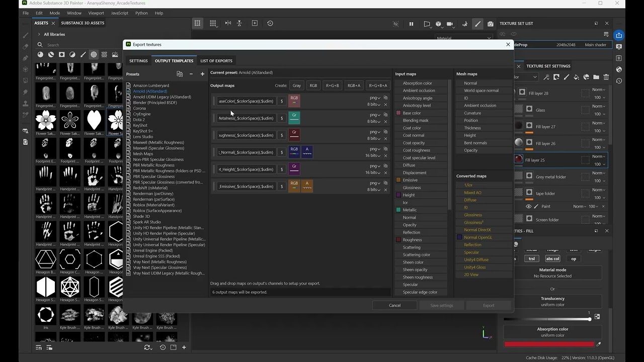
Task: Click the Export button
Action: (x=489, y=305)
